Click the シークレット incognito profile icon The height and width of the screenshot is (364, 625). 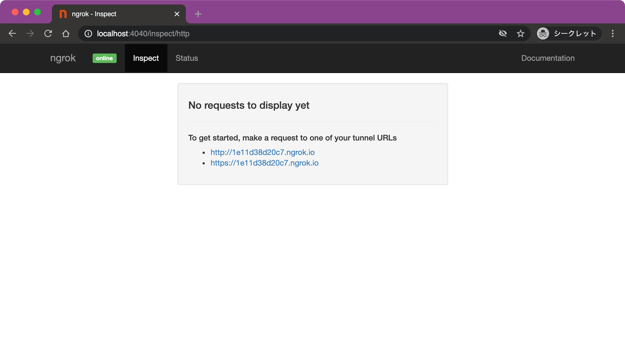543,33
